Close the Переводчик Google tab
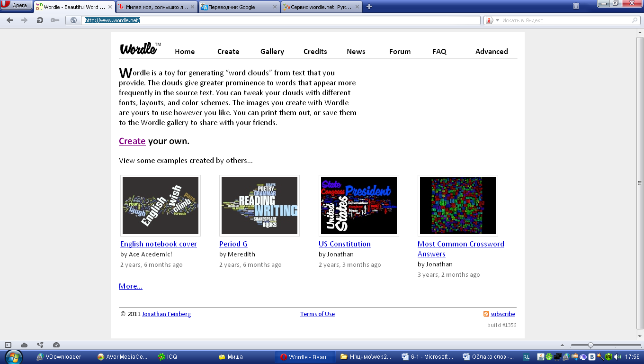The image size is (644, 364). 275,7
